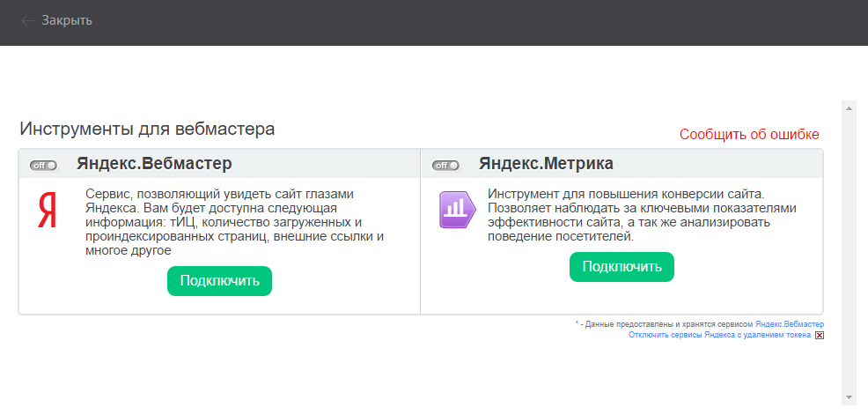Image resolution: width=868 pixels, height=415 pixels.
Task: Click Отключить сервисы Яндекса с удалением токена
Action: [719, 335]
